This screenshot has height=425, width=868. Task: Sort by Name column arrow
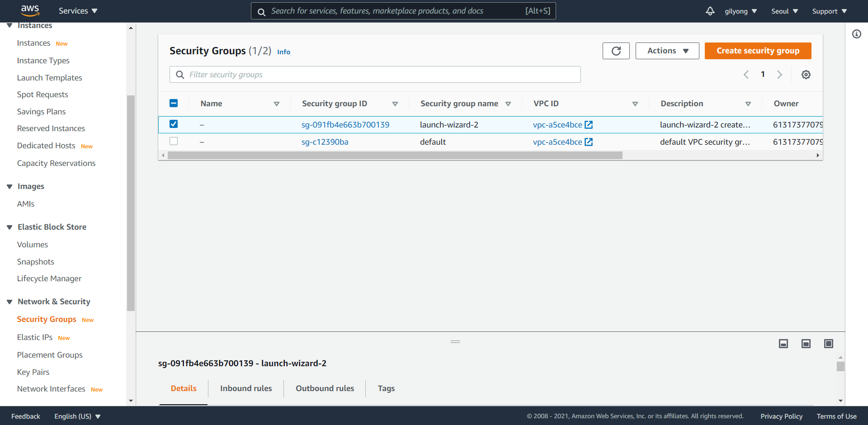tap(276, 104)
